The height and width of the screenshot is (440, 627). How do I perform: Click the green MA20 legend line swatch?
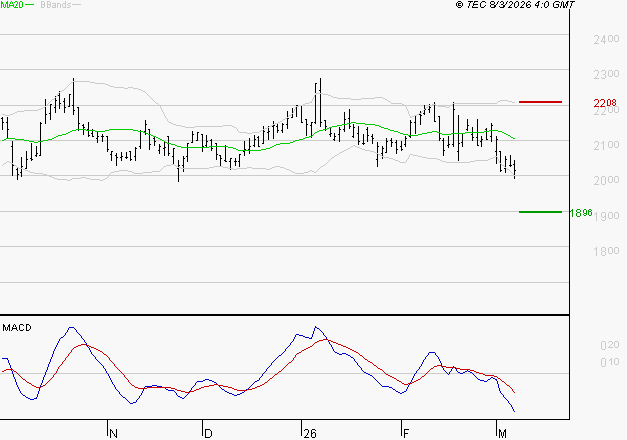[29, 6]
